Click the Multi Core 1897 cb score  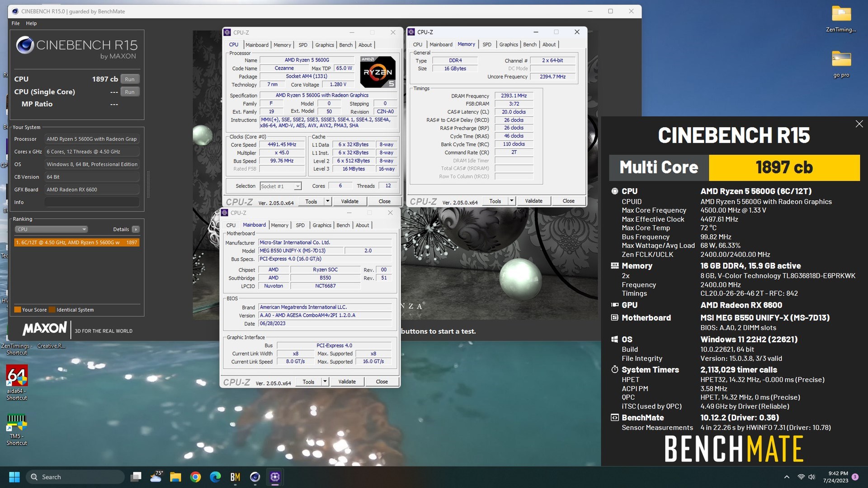point(784,167)
